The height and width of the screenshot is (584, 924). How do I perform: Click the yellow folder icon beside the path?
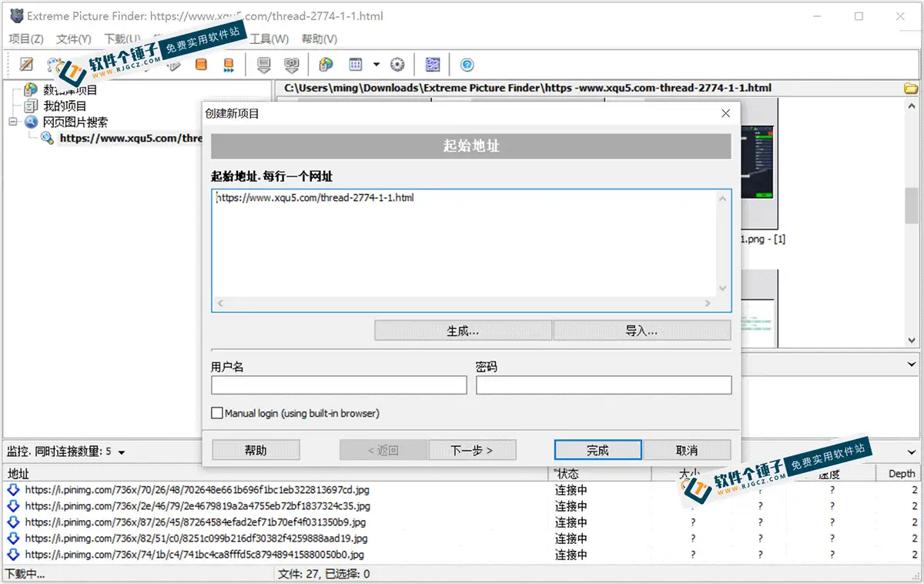(x=911, y=88)
